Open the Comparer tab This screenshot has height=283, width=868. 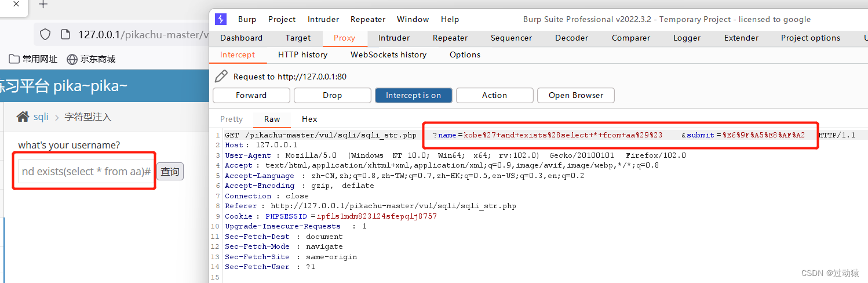(631, 38)
